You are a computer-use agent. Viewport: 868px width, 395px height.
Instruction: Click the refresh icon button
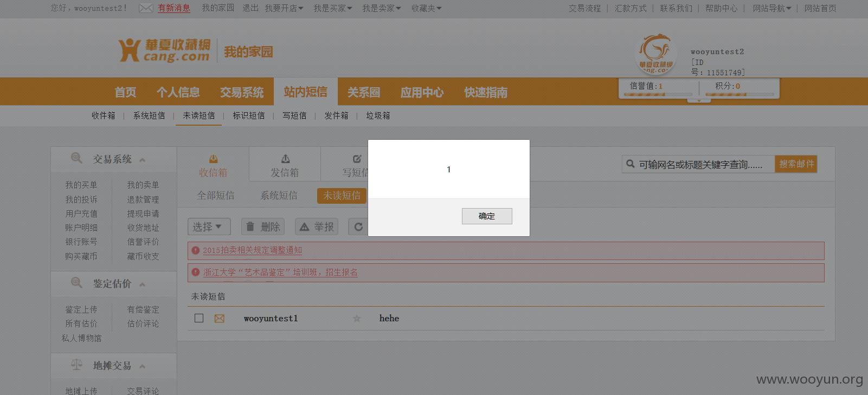click(x=358, y=226)
